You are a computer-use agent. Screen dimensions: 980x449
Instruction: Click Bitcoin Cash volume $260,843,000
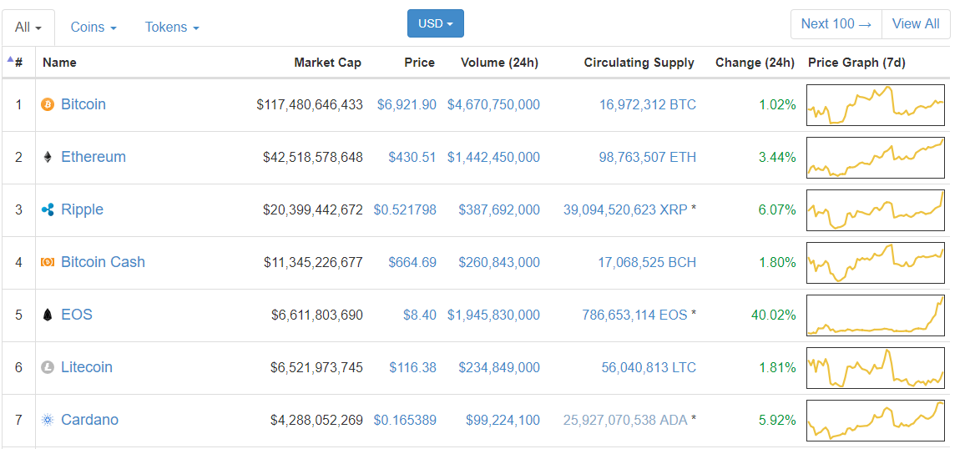point(499,262)
